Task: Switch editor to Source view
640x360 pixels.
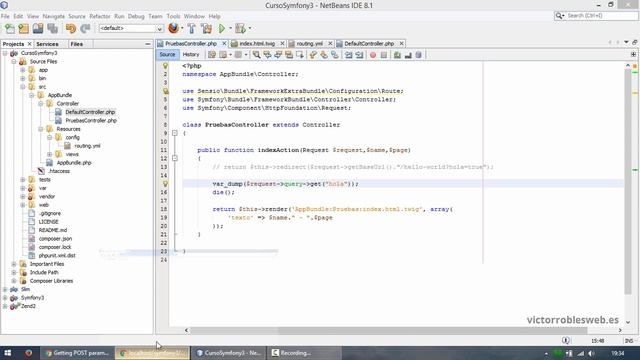Action: pyautogui.click(x=167, y=54)
